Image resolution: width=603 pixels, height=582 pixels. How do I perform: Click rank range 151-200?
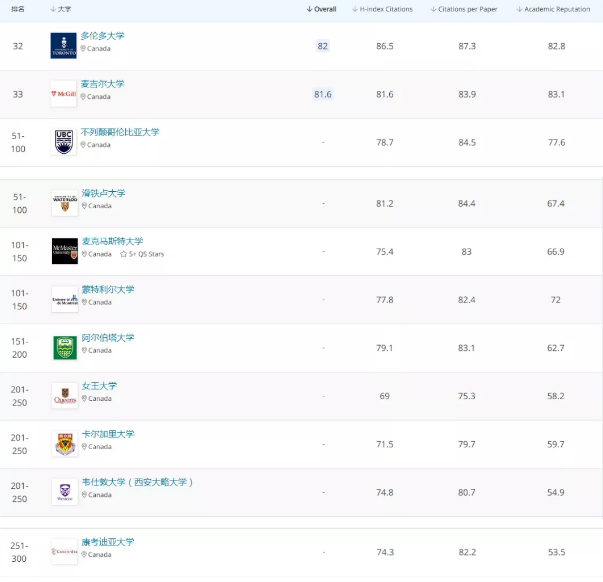(19, 348)
